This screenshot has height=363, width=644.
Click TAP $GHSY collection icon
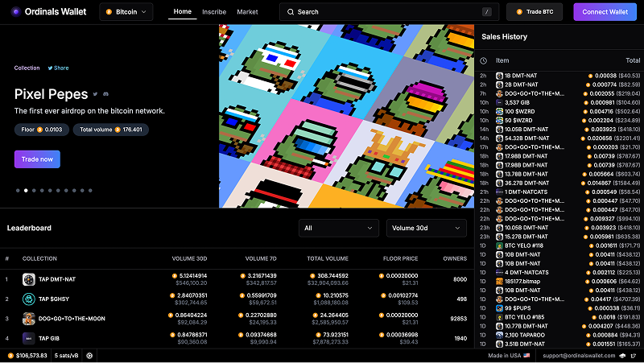29,299
